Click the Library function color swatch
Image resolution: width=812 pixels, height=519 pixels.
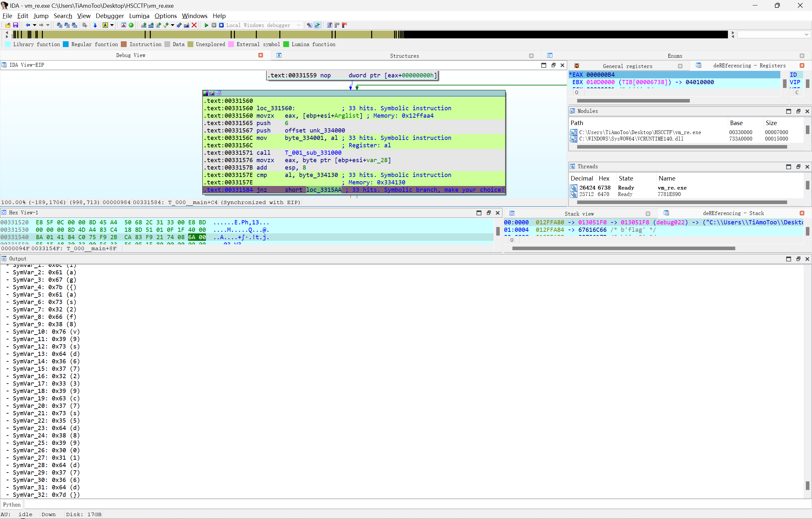(8, 44)
